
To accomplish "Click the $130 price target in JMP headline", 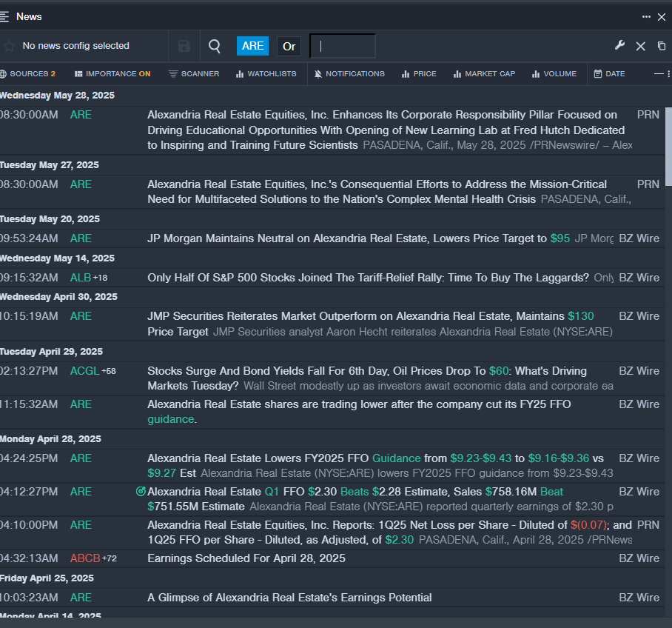I will pyautogui.click(x=581, y=316).
